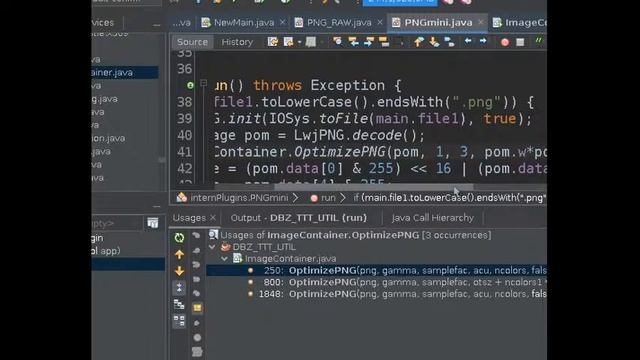The image size is (640, 360).
Task: Select the ...ion.java file in the sidebar
Action: point(109,138)
